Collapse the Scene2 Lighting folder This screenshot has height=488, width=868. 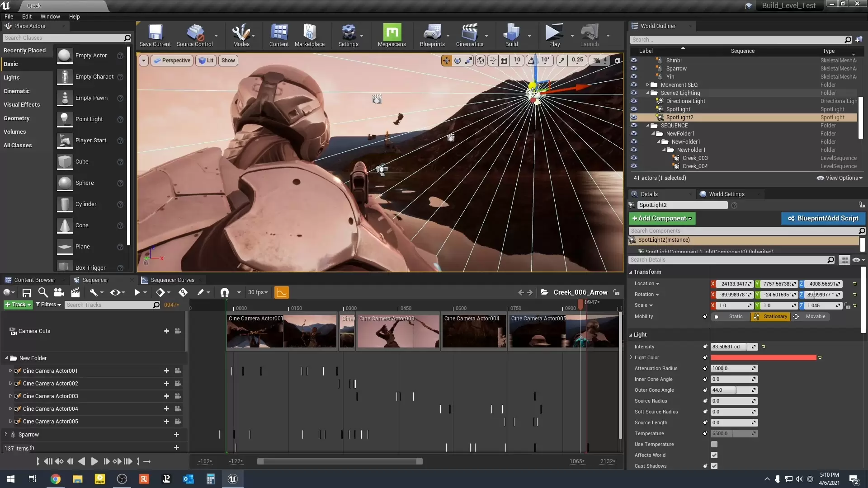[648, 93]
